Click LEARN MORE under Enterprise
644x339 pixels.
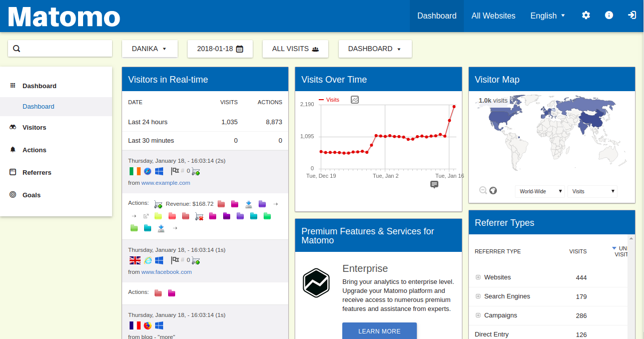coord(379,331)
